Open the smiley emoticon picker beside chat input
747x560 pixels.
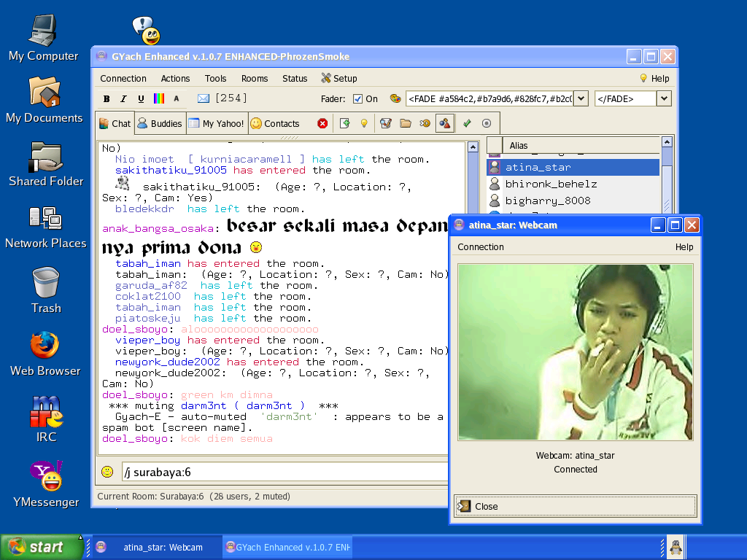107,472
